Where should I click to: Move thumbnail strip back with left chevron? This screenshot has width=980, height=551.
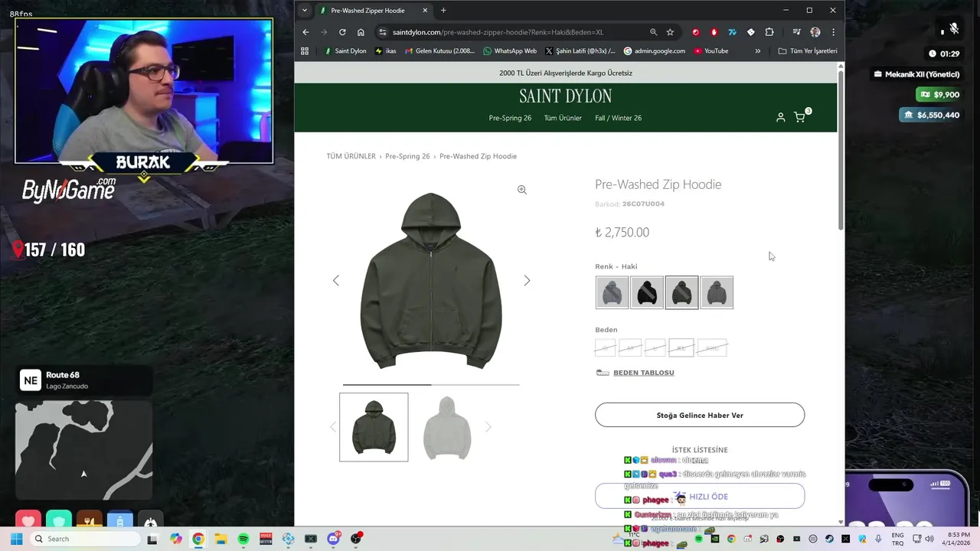333,427
